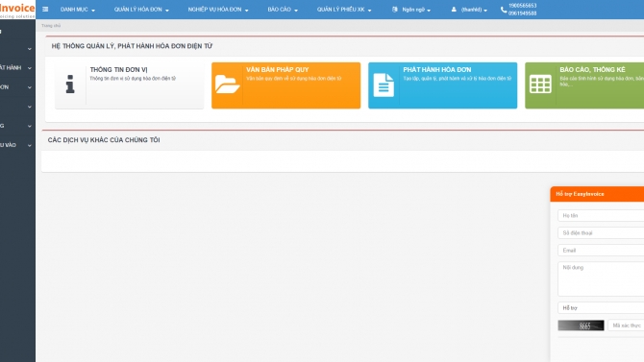Image resolution: width=644 pixels, height=362 pixels.
Task: Click the Trang chủ breadcrumb
Action: coord(51,26)
